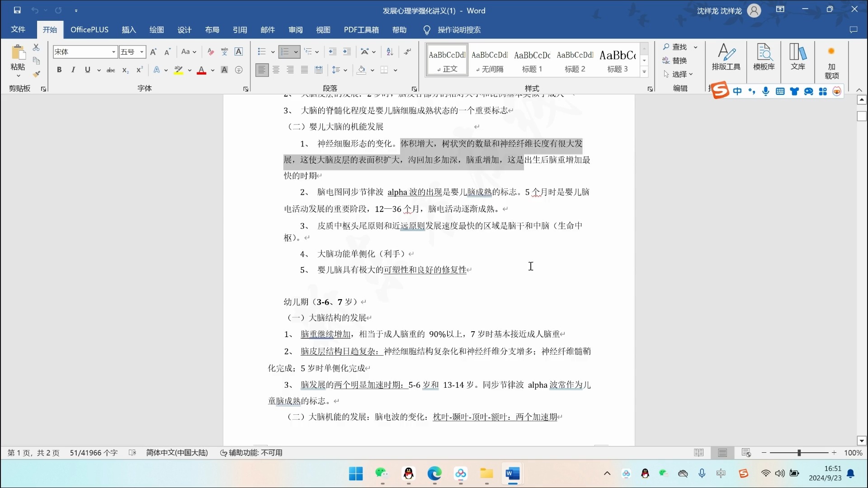Align text left
The image size is (868, 488).
tap(262, 70)
